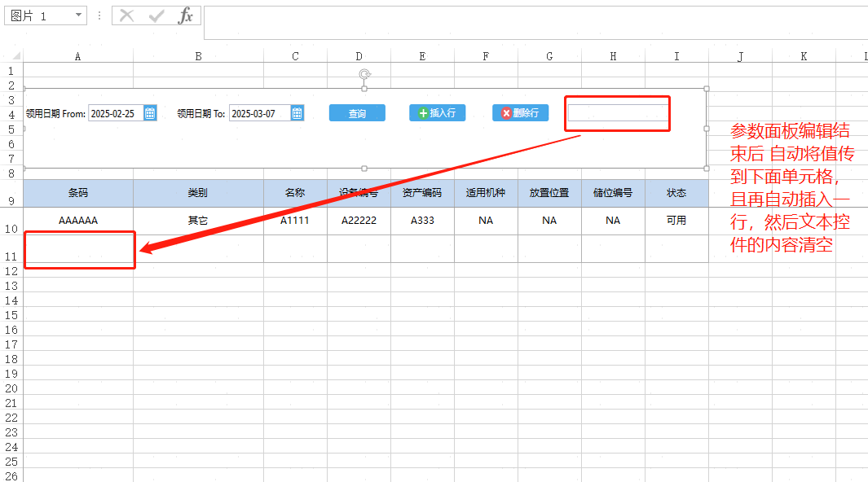Click the 领用日期 To date field 2025-03-07
This screenshot has width=868, height=482.
(x=260, y=113)
